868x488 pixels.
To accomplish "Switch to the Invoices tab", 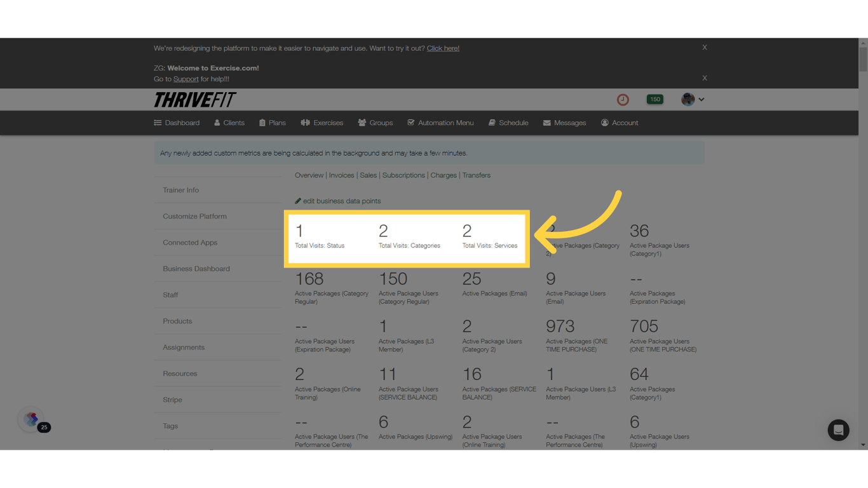I will click(341, 175).
